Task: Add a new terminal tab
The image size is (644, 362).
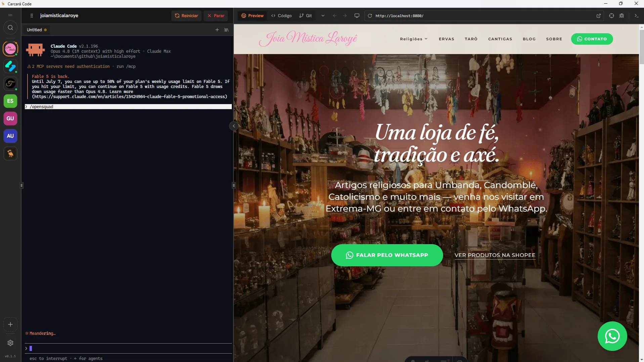Action: [217, 30]
